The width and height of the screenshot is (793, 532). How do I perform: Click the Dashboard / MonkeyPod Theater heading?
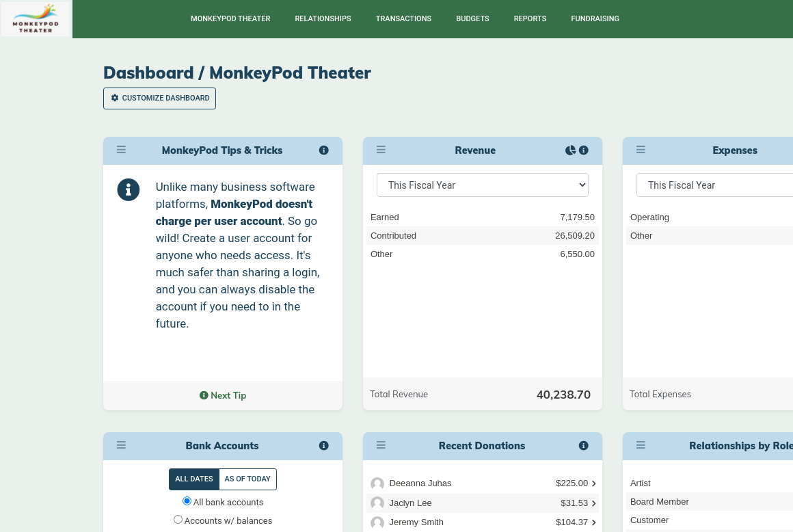tap(237, 72)
